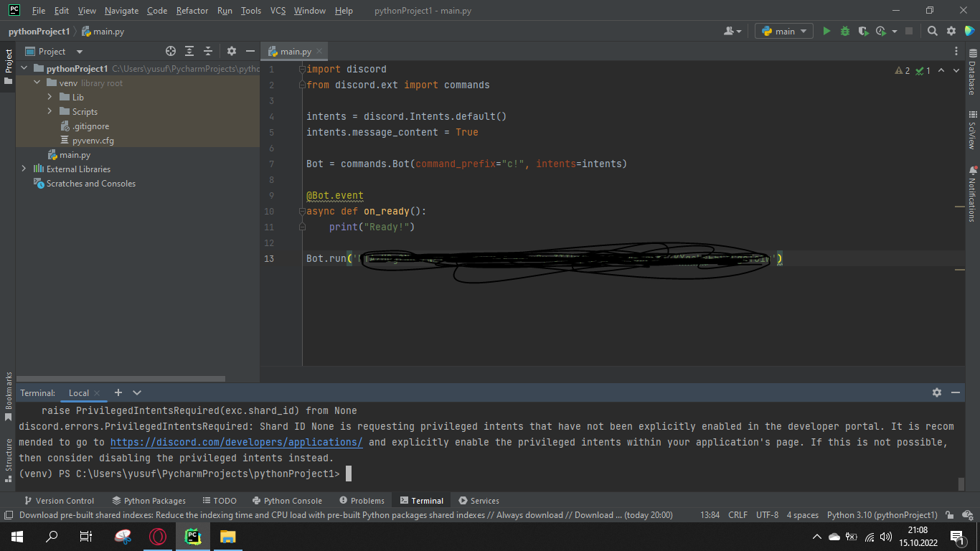Open a new terminal session tab
Image resolution: width=980 pixels, height=551 pixels.
coord(118,392)
